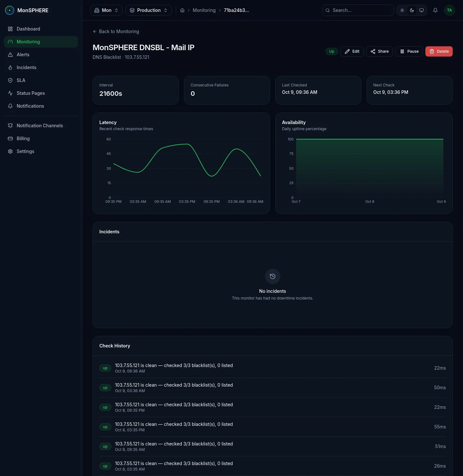This screenshot has height=476, width=463.
Task: Open Incidents in the sidebar
Action: click(x=41, y=67)
